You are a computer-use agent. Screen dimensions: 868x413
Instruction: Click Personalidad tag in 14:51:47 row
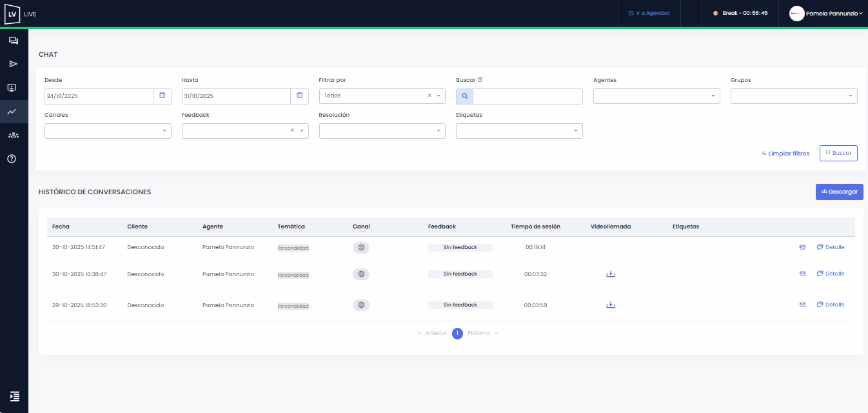click(293, 248)
